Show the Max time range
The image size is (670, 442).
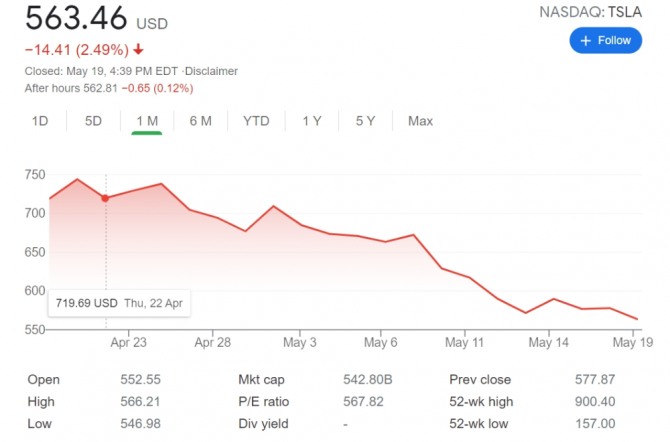pyautogui.click(x=420, y=121)
